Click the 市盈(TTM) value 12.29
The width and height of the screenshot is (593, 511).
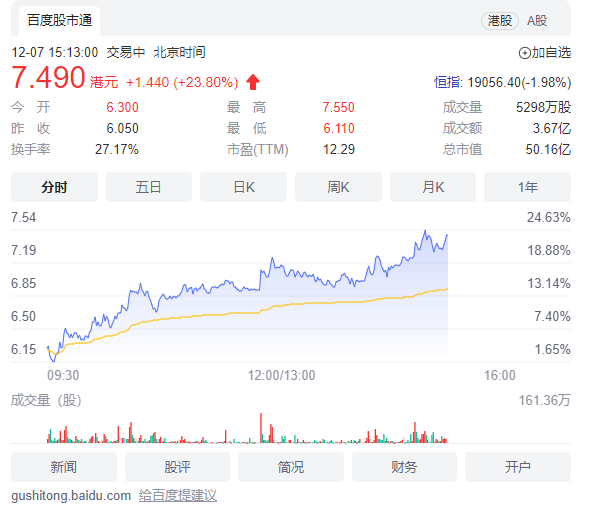click(x=339, y=149)
